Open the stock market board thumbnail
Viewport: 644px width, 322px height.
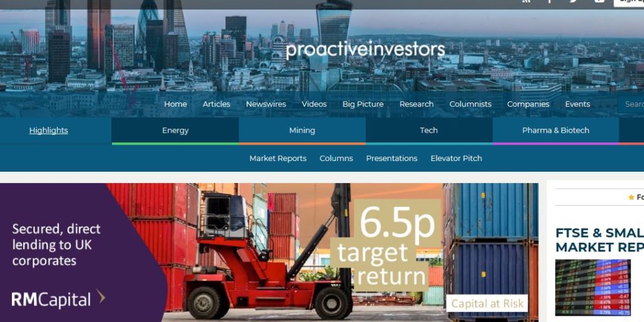click(x=593, y=287)
